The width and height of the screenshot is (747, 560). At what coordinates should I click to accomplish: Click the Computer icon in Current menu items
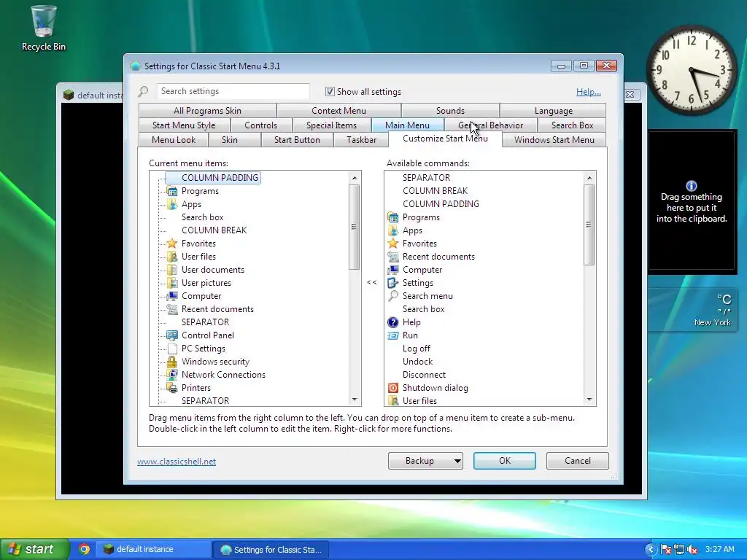172,296
